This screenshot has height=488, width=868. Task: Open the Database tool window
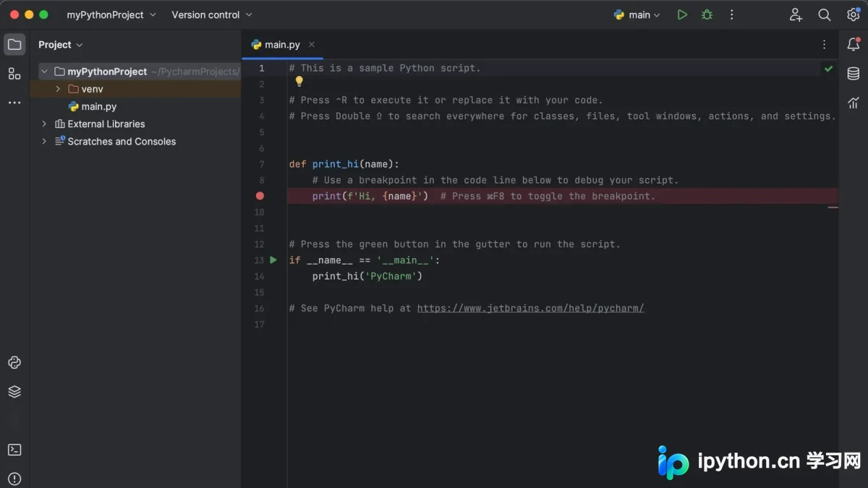854,74
